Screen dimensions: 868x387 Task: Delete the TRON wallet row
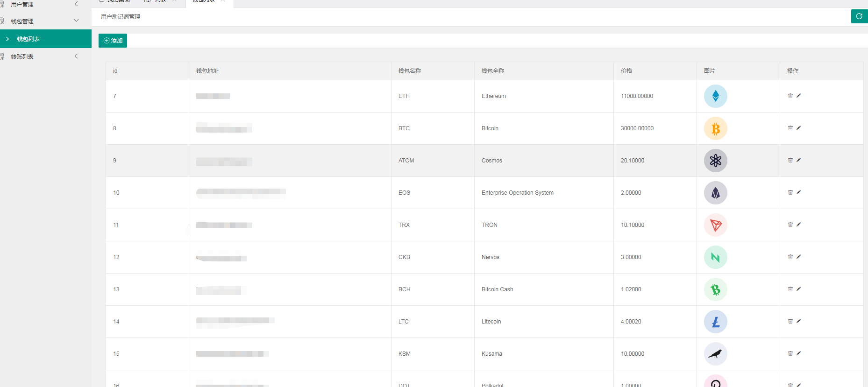point(790,225)
